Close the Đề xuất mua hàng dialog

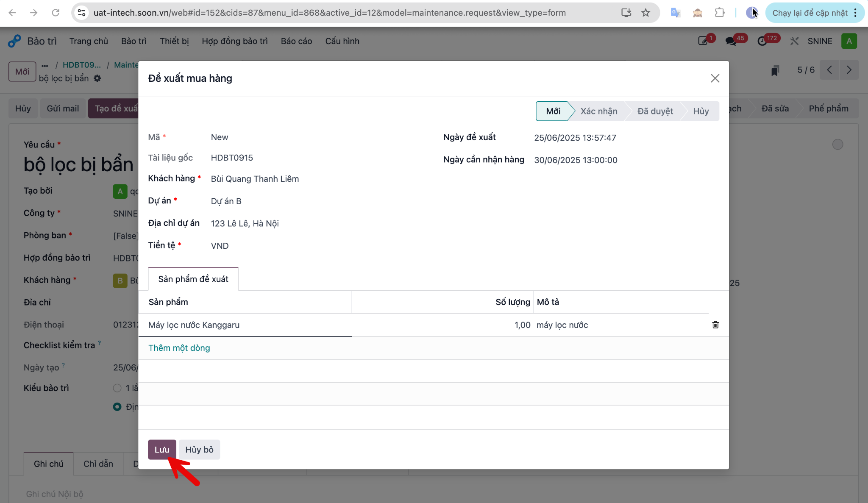(x=715, y=78)
